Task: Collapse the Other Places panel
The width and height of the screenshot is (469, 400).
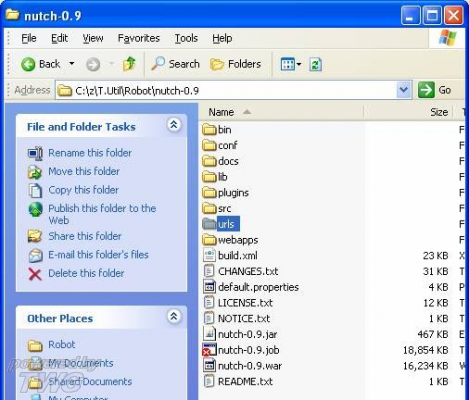Action: [x=174, y=316]
